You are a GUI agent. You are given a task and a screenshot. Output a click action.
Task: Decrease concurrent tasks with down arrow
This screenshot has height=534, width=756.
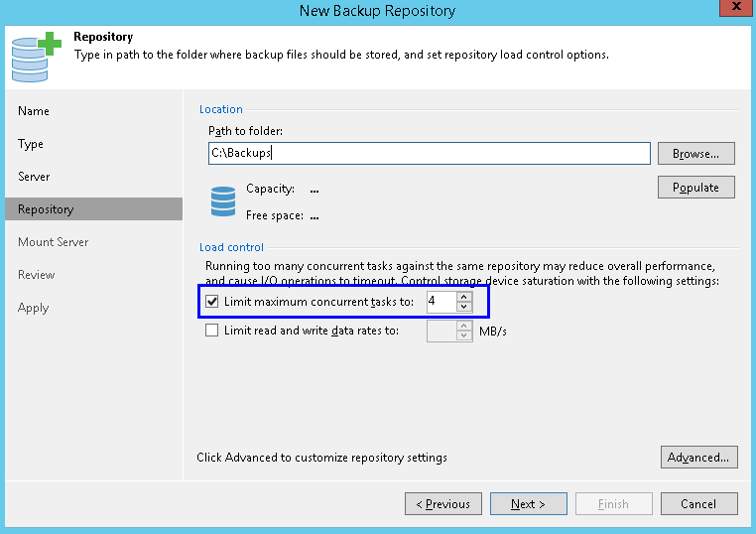pyautogui.click(x=464, y=306)
